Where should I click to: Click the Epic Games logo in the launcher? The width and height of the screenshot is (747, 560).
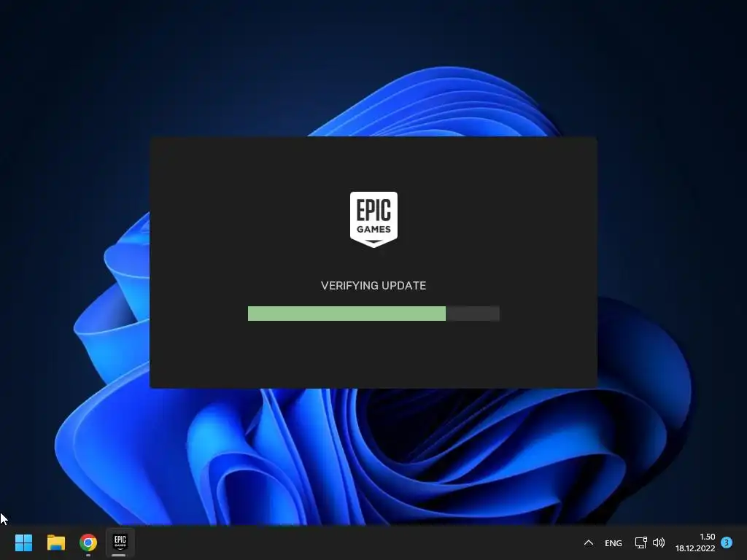coord(373,219)
